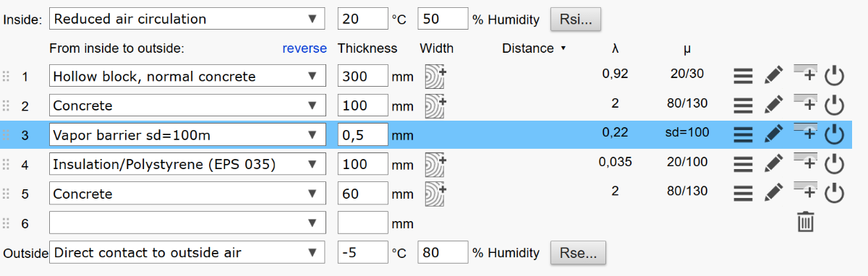The height and width of the screenshot is (276, 868).
Task: Edit layer 5 Concrete with pencil icon
Action: coord(773,193)
